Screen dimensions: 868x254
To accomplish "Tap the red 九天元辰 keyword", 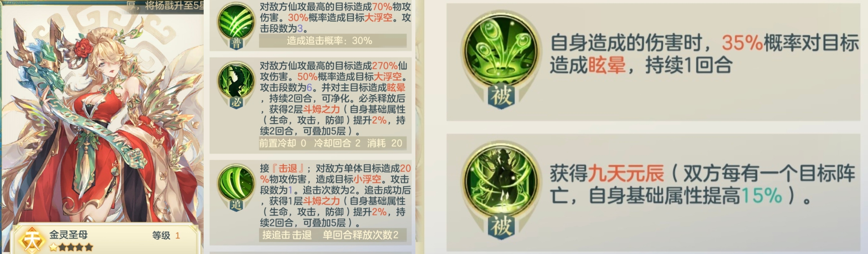I will click(x=626, y=173).
